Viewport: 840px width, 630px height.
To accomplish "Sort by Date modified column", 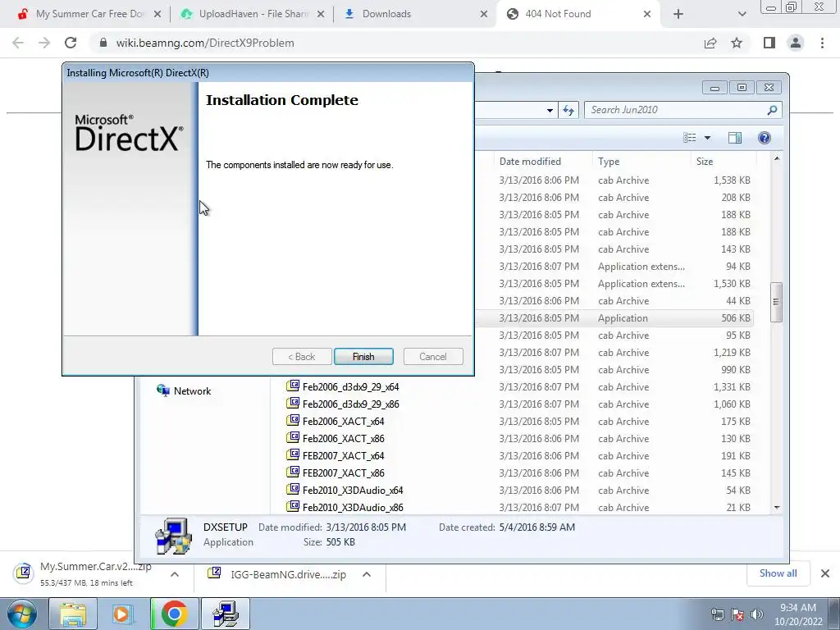I will [x=542, y=162].
